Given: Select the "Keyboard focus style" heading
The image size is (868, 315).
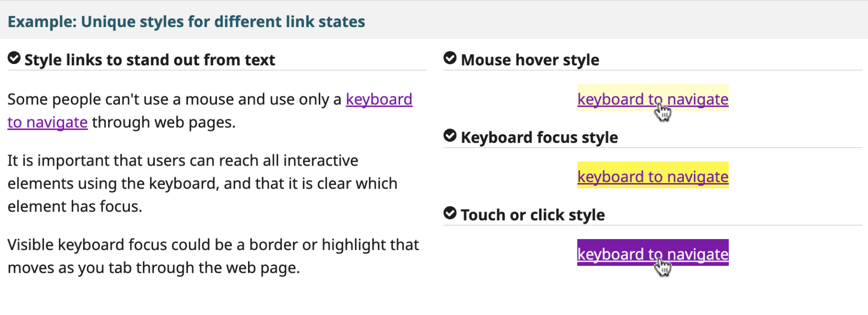Looking at the screenshot, I should point(539,137).
